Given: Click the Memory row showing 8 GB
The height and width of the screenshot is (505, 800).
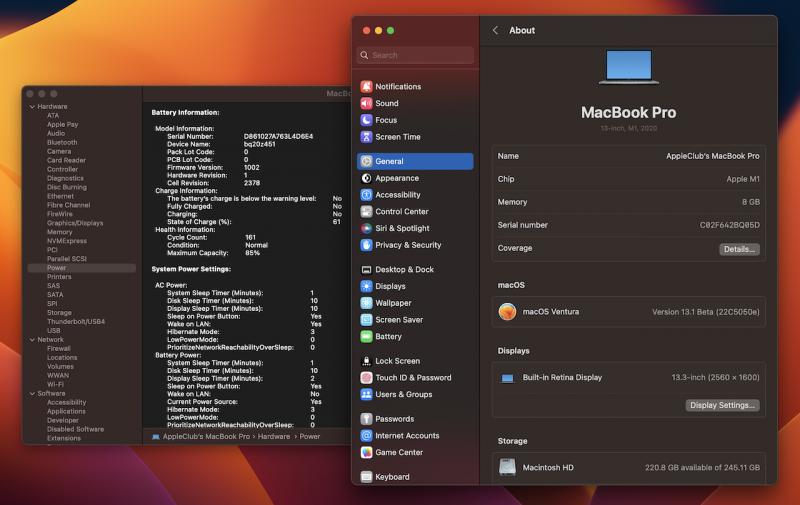Looking at the screenshot, I should 629,202.
